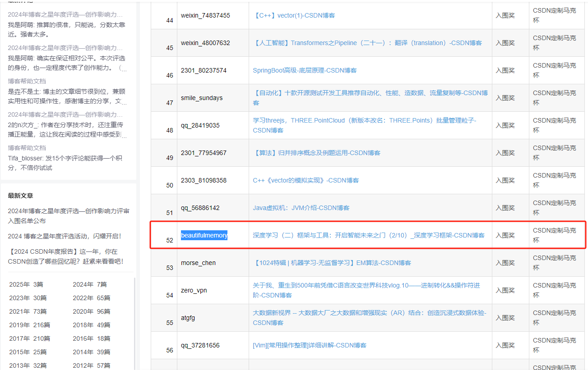This screenshot has height=370, width=588.
Task: Open the 深度学习（二）框架与工具 article link
Action: click(369, 235)
